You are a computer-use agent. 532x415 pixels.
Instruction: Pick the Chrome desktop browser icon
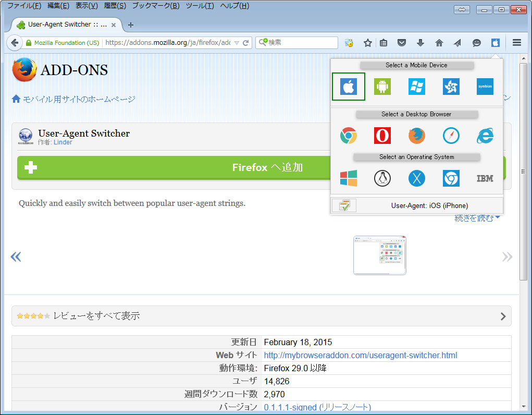point(349,136)
